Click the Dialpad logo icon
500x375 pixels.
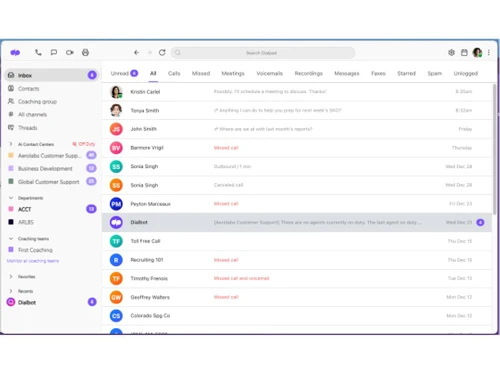pos(15,53)
